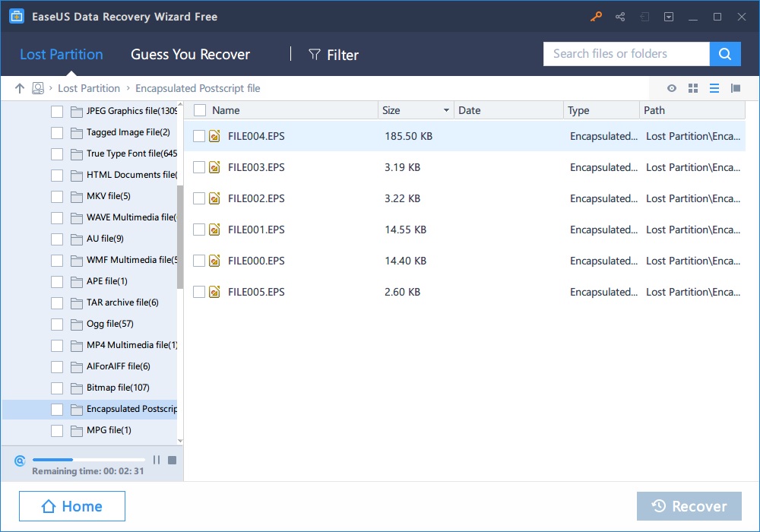
Task: Stop the scan
Action: pos(172,460)
